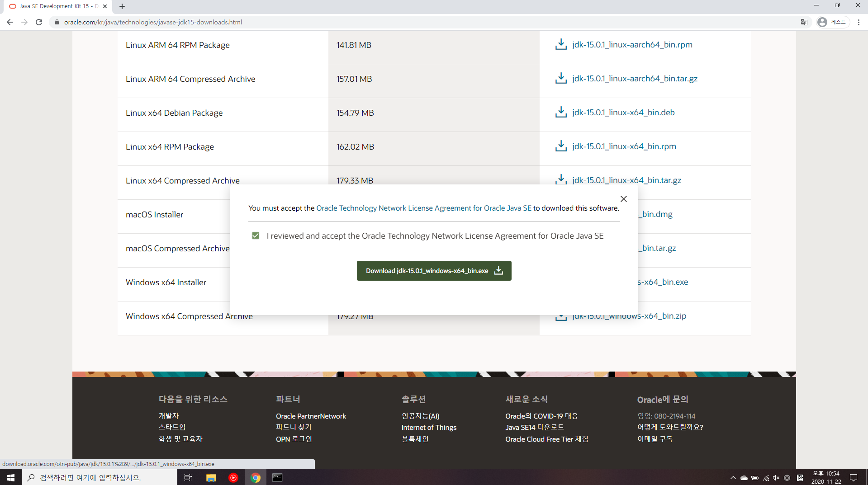Image resolution: width=868 pixels, height=485 pixels.
Task: Reload the current page
Action: pos(39,22)
